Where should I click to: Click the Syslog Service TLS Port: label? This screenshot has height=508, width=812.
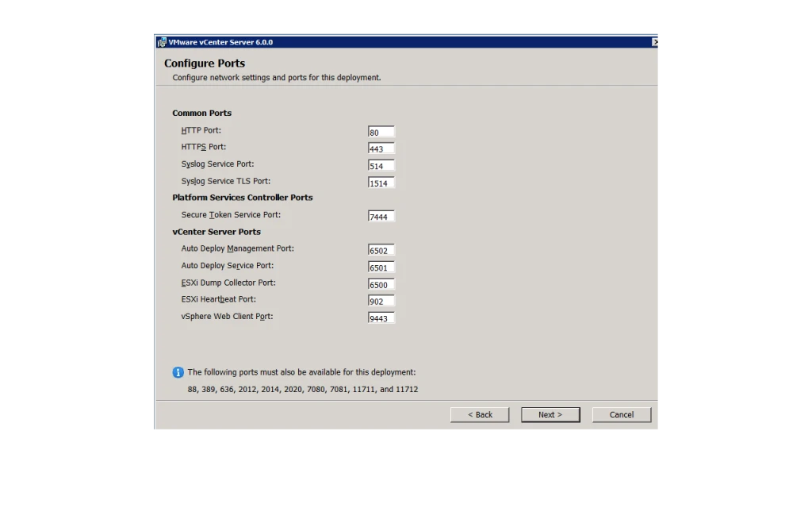point(226,181)
